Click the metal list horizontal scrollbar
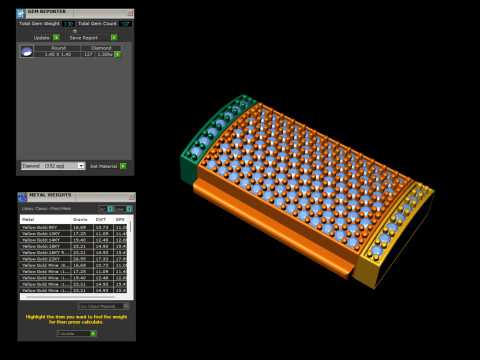 [71, 296]
